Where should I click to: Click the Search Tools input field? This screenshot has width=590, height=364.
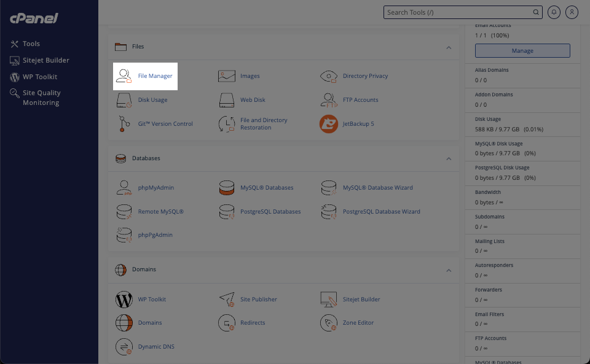pyautogui.click(x=458, y=12)
